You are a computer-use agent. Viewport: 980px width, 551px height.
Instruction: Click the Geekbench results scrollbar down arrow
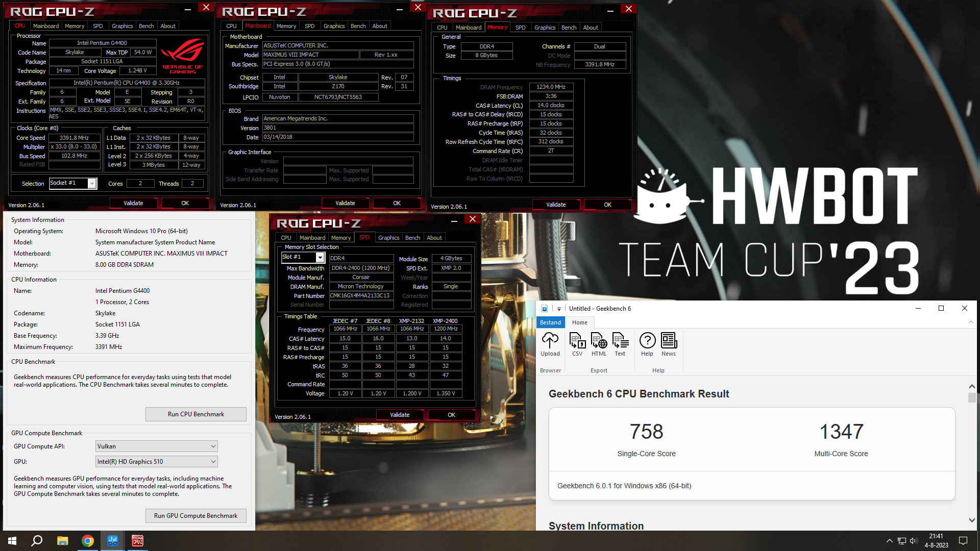972,520
